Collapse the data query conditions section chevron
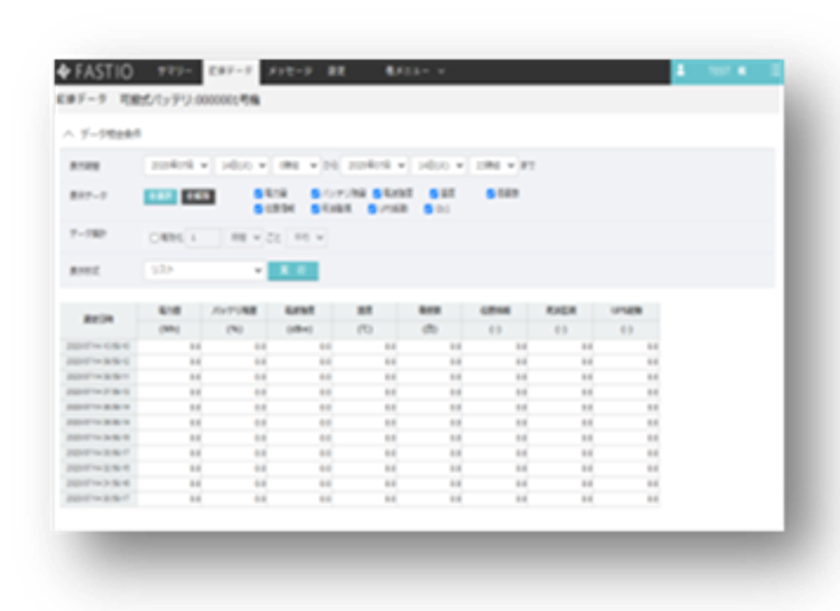This screenshot has height=611, width=840. click(x=68, y=134)
